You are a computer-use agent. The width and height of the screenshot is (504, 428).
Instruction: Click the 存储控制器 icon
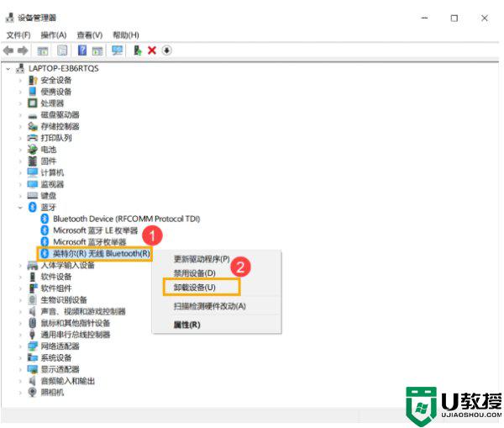tap(33, 126)
